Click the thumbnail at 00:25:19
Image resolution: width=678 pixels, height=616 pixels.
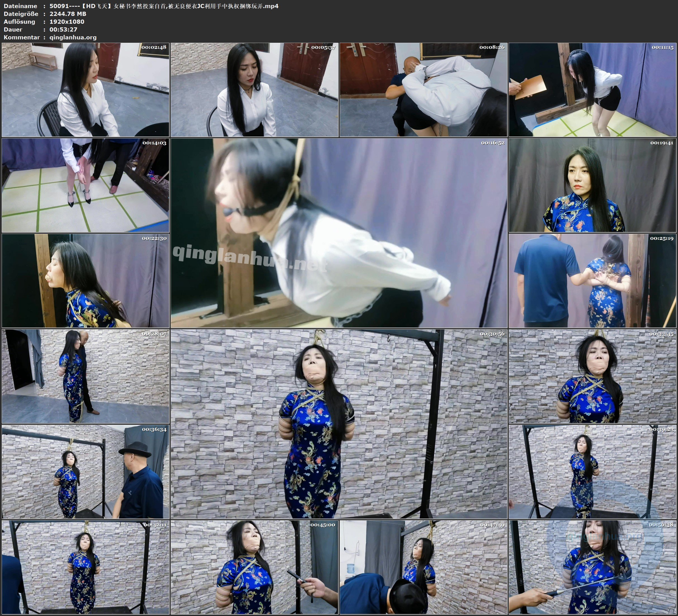pyautogui.click(x=592, y=280)
